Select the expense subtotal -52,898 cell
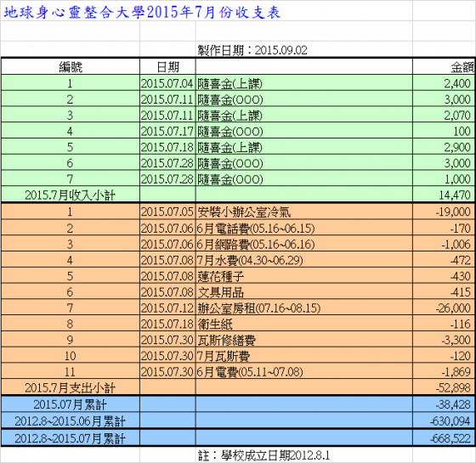The image size is (476, 463). tap(444, 387)
